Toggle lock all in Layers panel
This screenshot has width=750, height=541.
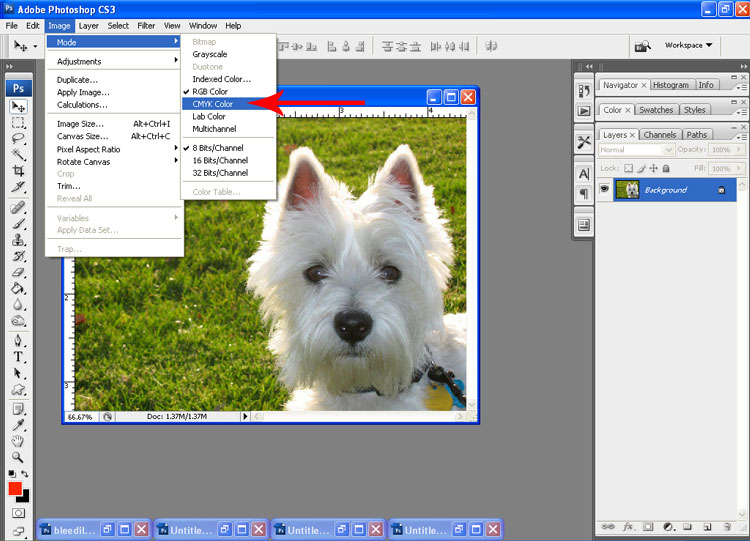[666, 168]
